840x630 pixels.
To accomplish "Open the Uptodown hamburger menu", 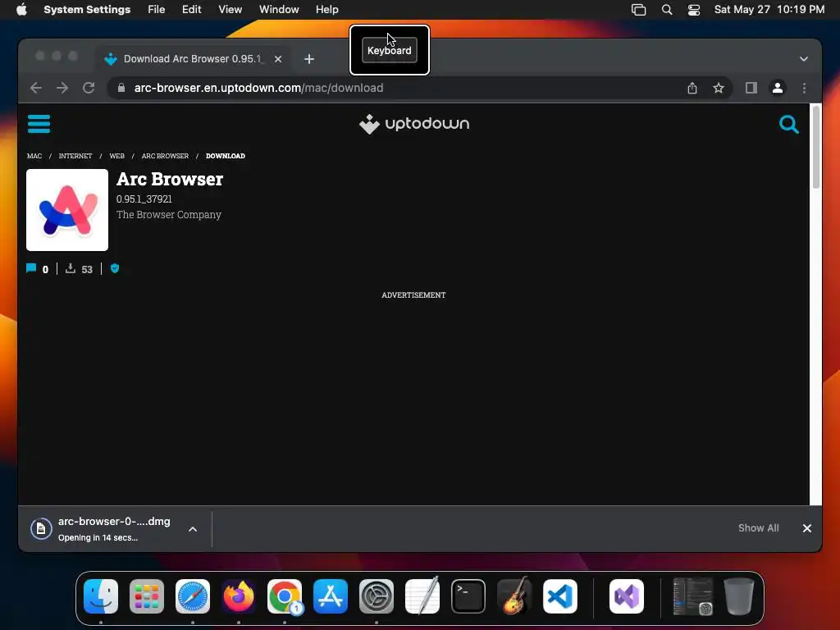I will 39,124.
